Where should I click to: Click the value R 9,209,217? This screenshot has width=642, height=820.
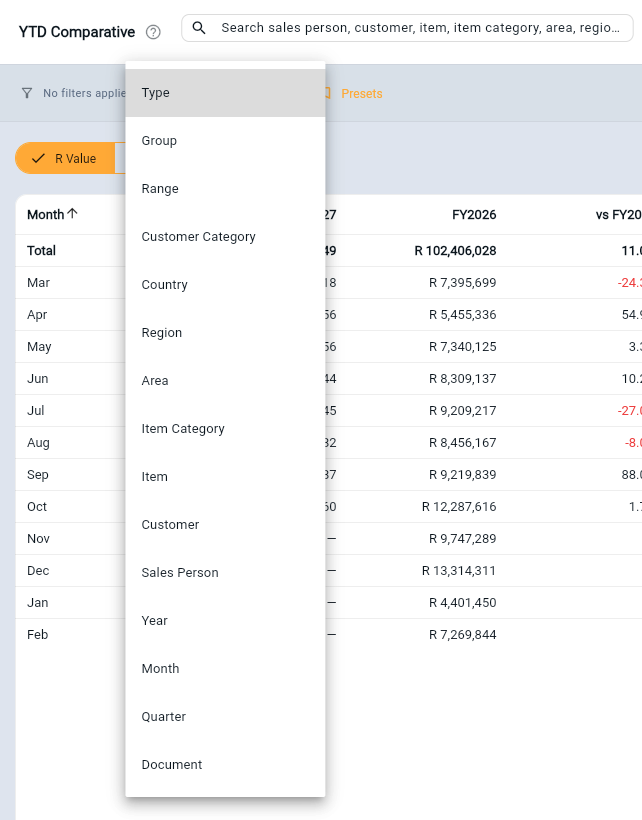coord(463,411)
